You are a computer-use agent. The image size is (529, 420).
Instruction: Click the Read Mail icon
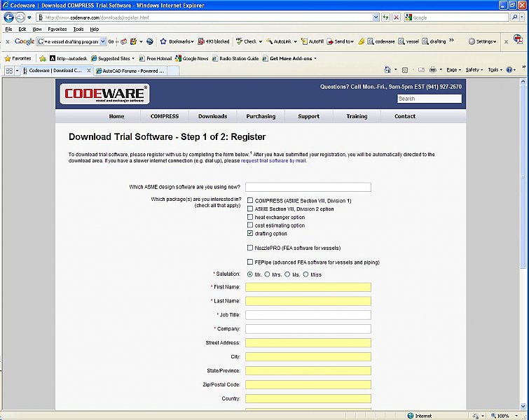coord(421,70)
